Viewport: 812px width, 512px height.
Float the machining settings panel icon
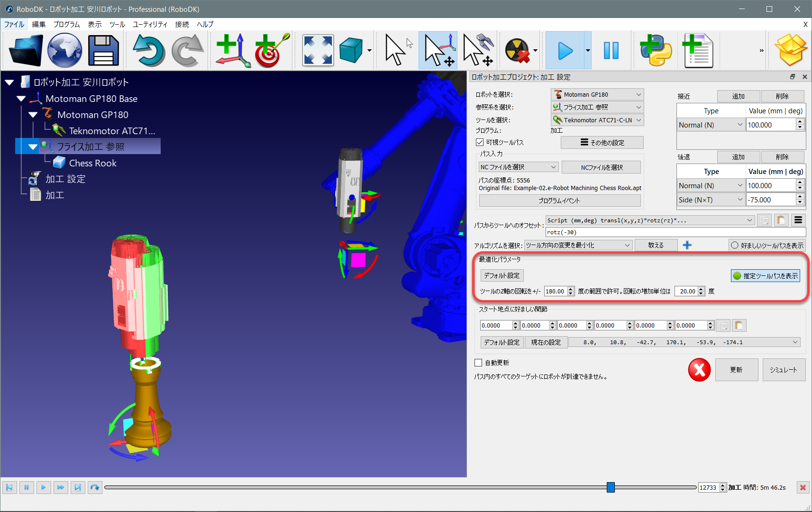click(793, 77)
